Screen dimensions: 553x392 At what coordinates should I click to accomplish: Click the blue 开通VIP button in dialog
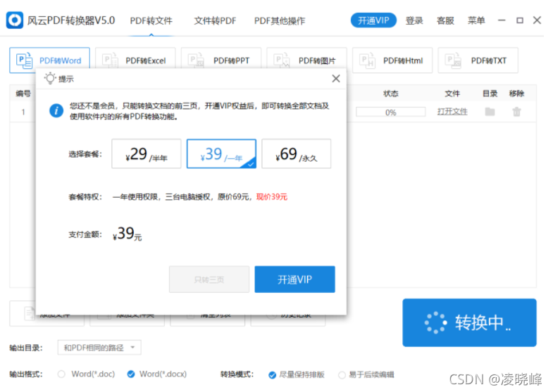[295, 279]
